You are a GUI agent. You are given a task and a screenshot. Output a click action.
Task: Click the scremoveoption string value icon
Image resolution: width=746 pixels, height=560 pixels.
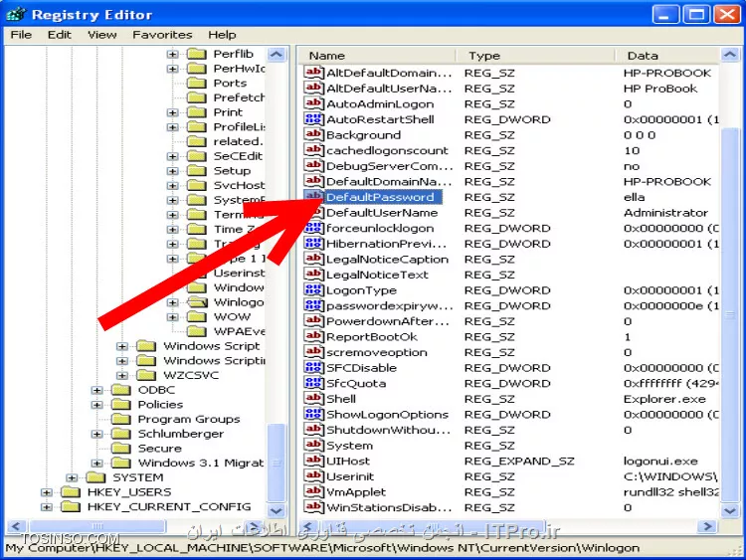[x=313, y=352]
